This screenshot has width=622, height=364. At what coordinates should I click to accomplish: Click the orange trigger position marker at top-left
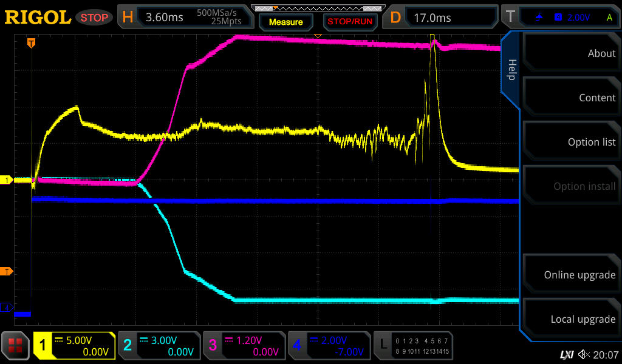[31, 43]
